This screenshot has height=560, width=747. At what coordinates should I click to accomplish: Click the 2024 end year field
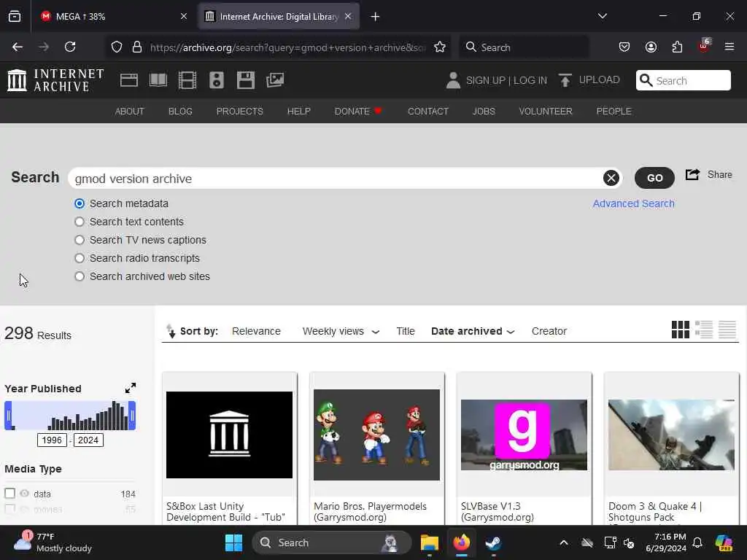point(88,440)
